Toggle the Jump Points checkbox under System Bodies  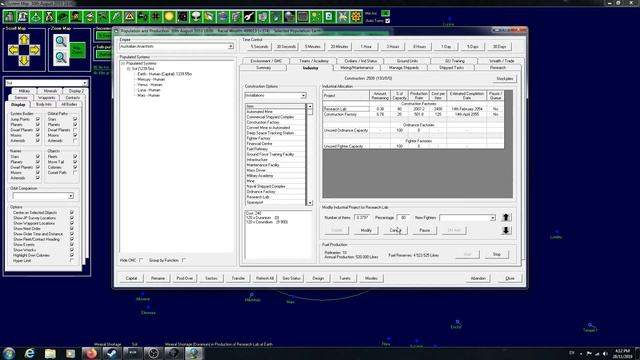(x=38, y=119)
